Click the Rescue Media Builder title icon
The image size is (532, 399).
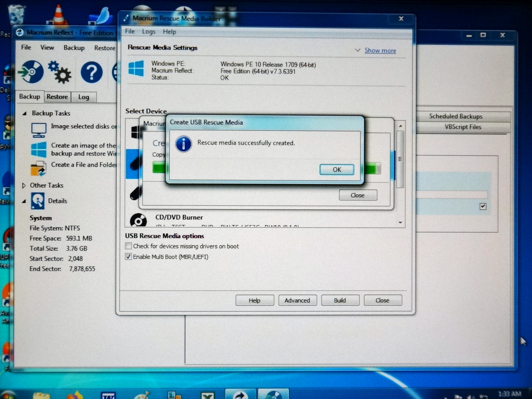point(126,18)
